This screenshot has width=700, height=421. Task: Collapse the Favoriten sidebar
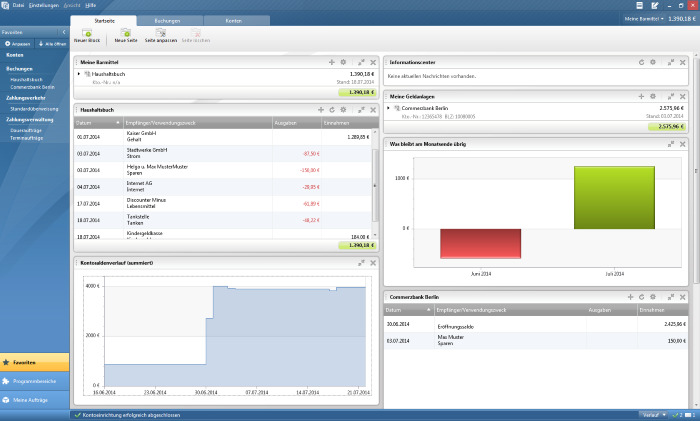64,33
